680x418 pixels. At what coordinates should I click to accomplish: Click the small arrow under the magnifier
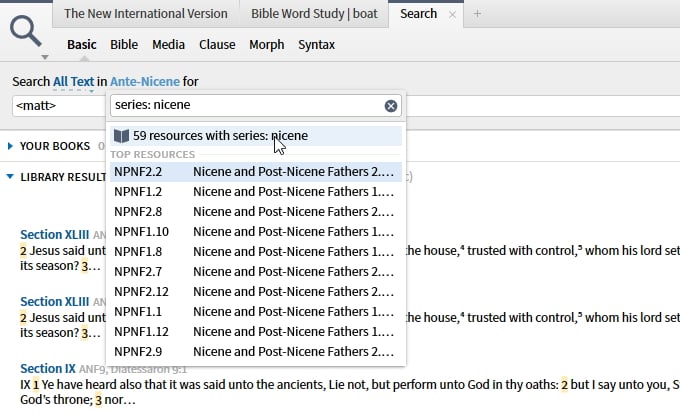point(45,57)
